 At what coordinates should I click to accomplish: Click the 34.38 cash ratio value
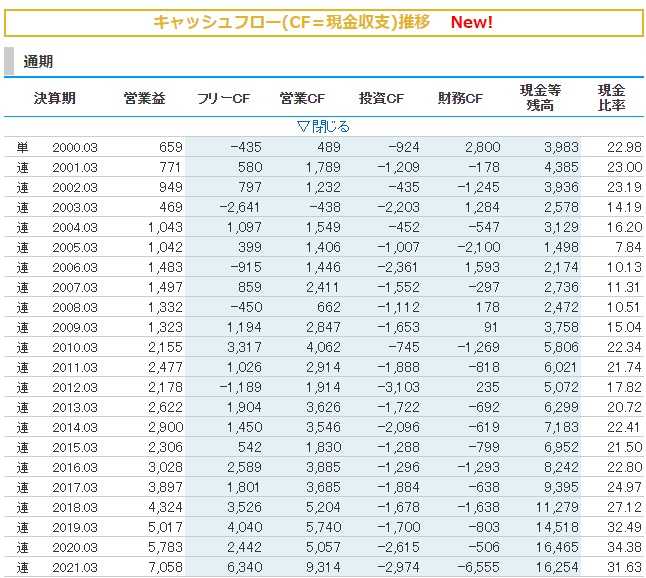click(x=623, y=548)
